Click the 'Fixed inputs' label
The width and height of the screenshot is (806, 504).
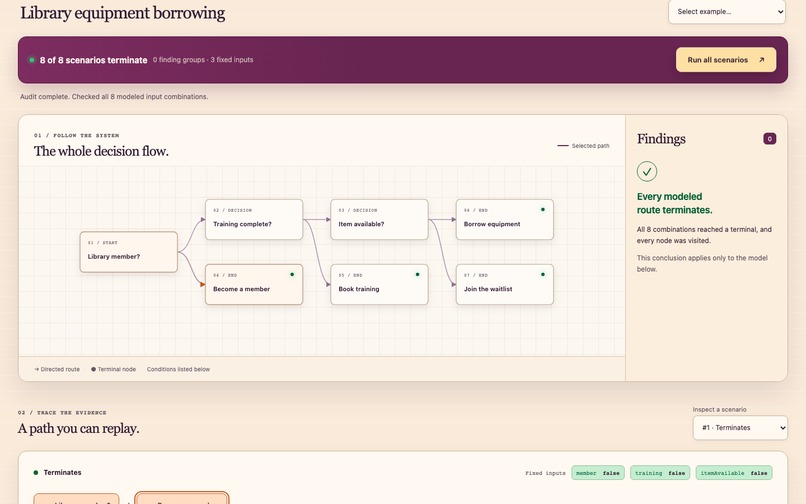coord(545,473)
